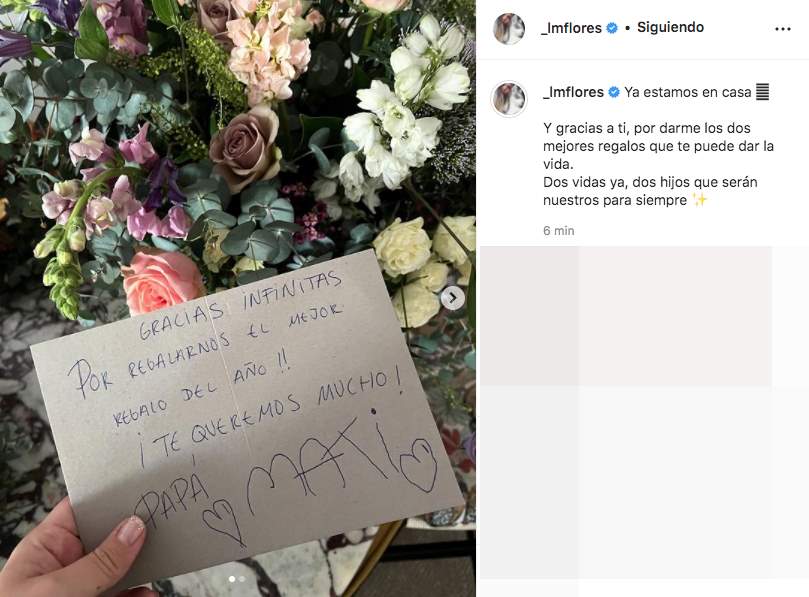The image size is (809, 597).
Task: Click the verified badge in the caption
Action: (614, 92)
